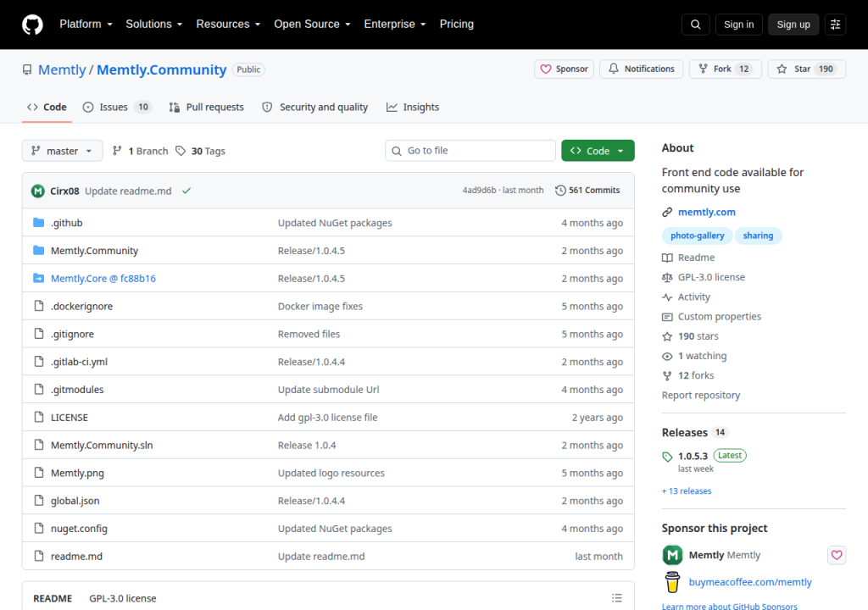Image resolution: width=868 pixels, height=610 pixels.
Task: Open the Memtly.Community.sln file
Action: (x=102, y=445)
